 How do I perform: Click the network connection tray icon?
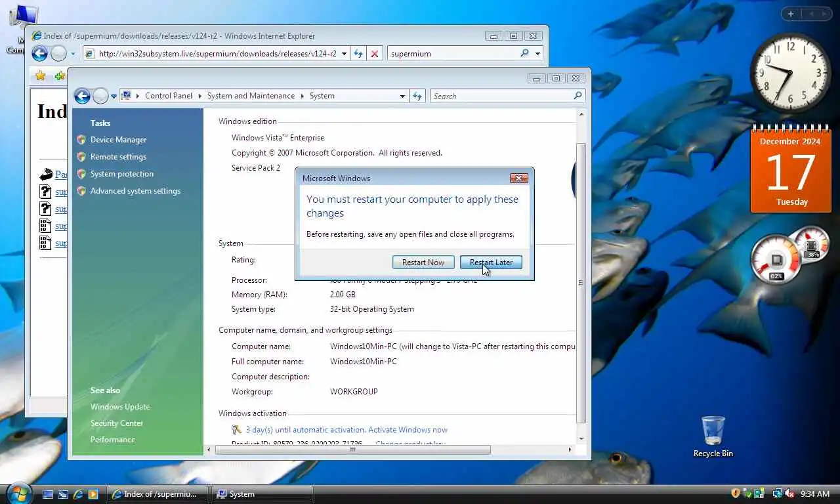click(778, 493)
